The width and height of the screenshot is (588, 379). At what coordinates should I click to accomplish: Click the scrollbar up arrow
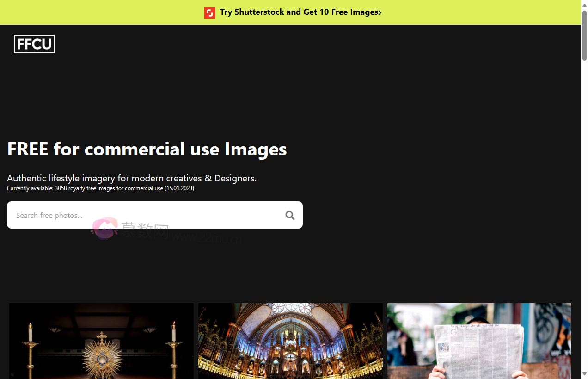(584, 4)
